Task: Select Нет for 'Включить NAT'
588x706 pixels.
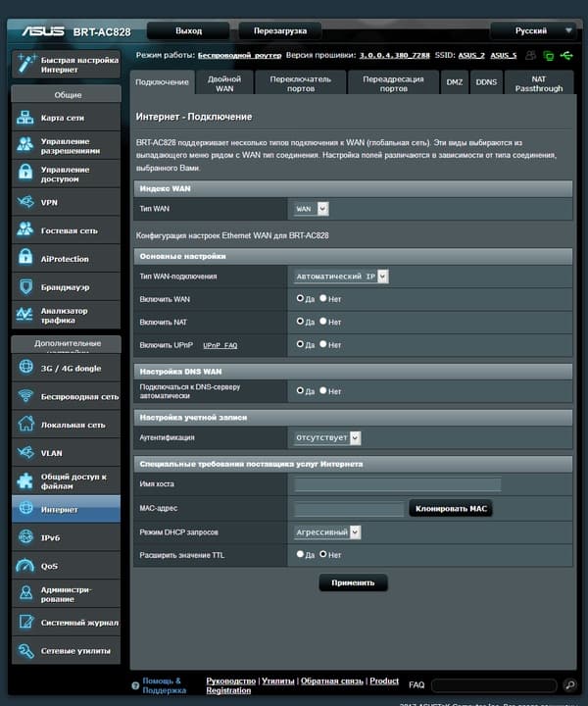Action: click(324, 322)
